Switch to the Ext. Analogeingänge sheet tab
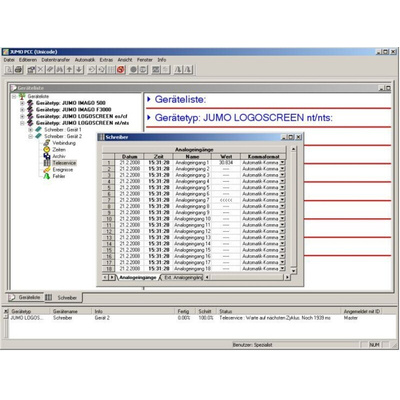This screenshot has width=400, height=400. point(183,277)
